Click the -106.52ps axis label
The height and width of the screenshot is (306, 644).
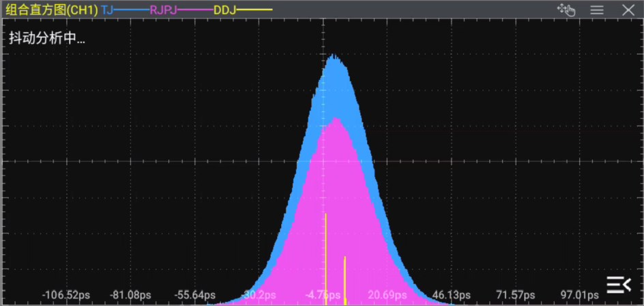tap(65, 295)
